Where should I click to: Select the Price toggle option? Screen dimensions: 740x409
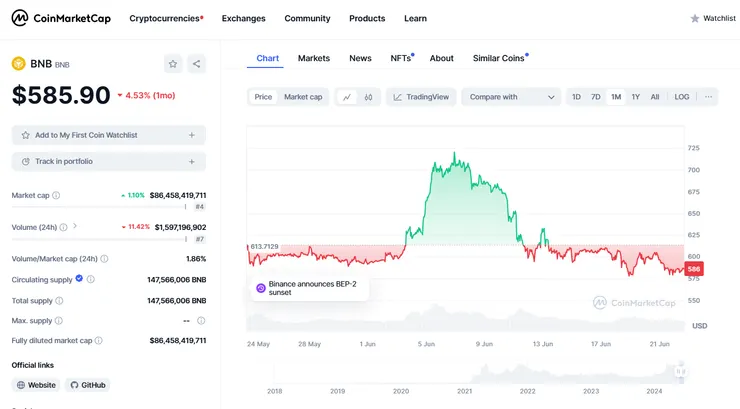263,97
